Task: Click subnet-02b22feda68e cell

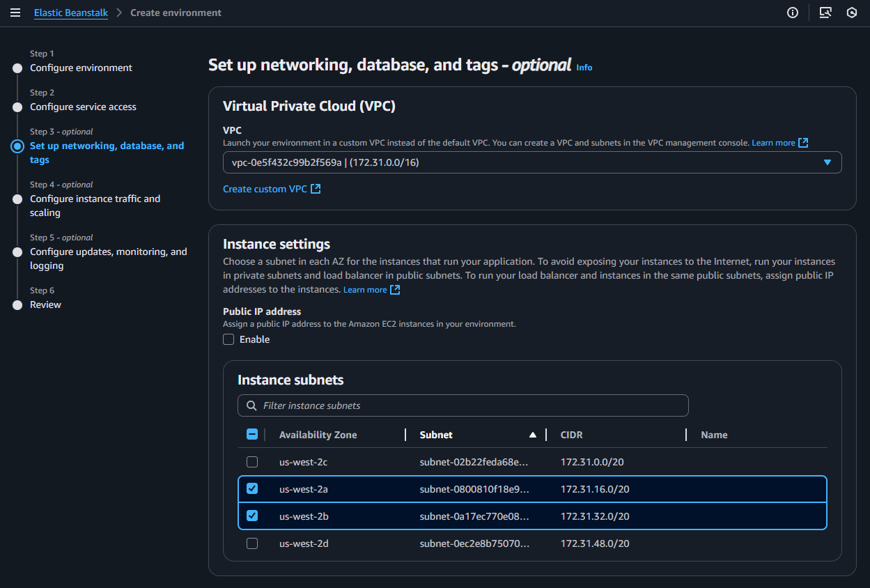Action: (x=474, y=462)
